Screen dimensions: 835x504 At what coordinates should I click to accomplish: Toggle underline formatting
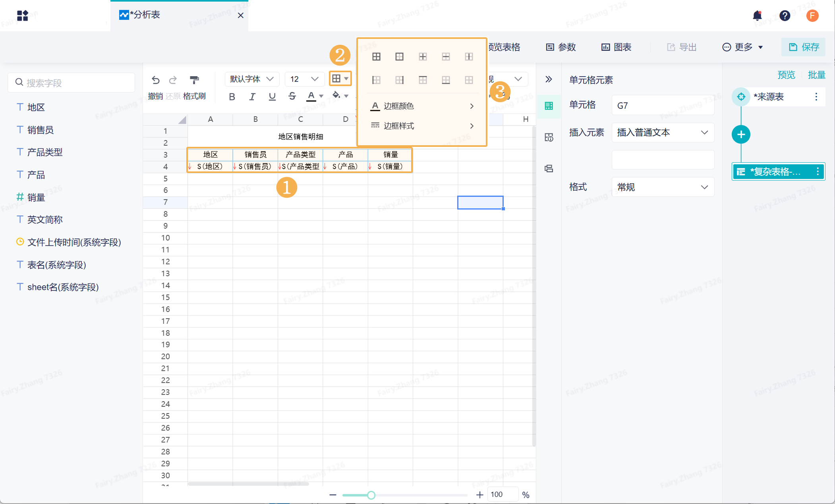[x=272, y=96]
